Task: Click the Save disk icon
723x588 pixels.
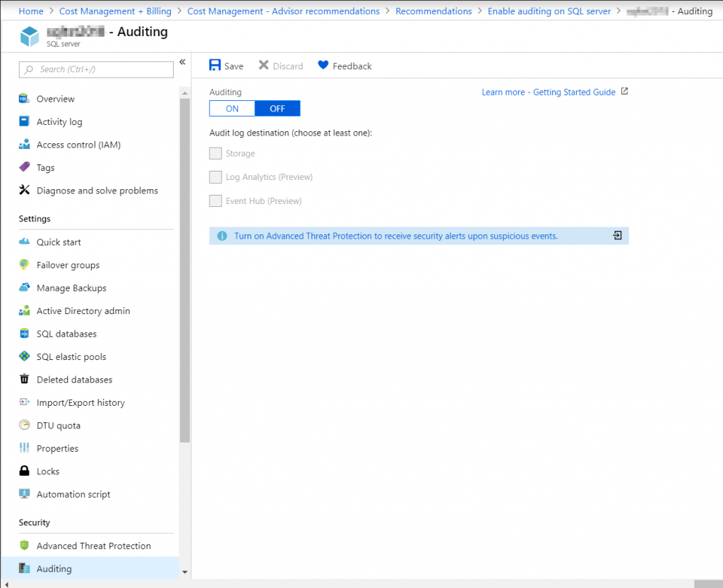Action: click(215, 65)
